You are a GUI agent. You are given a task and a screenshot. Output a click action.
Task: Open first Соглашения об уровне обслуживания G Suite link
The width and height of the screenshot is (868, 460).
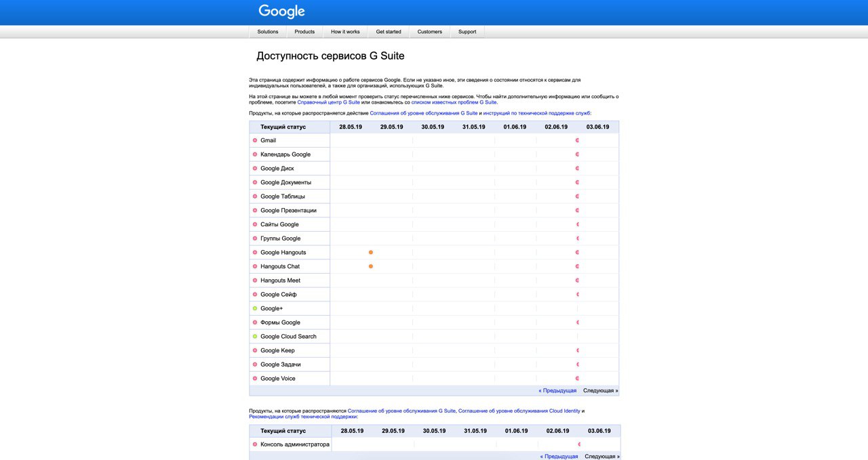point(424,113)
